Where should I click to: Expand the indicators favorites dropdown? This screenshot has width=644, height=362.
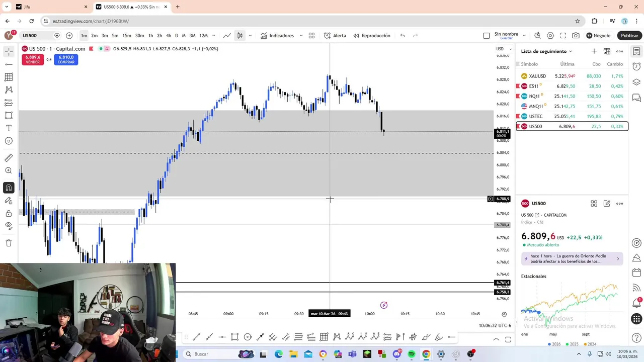pos(301,36)
